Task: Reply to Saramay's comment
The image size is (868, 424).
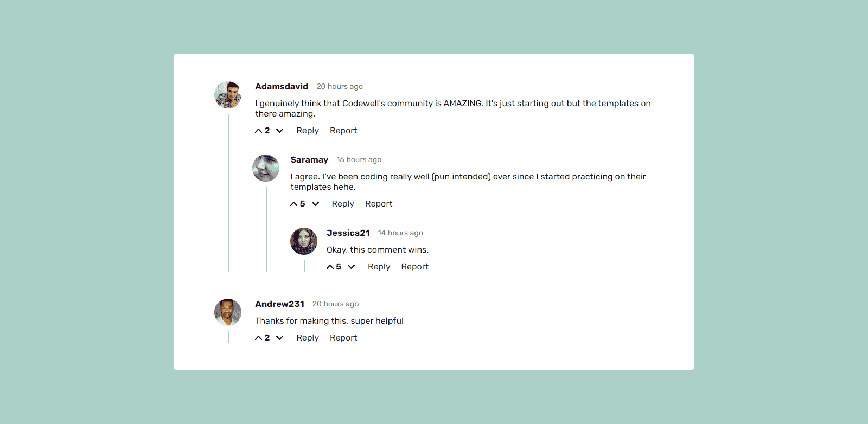Action: pos(343,204)
